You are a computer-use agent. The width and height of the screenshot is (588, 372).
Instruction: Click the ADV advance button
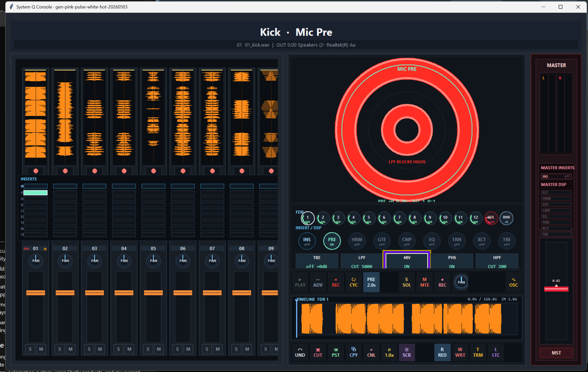click(x=318, y=282)
